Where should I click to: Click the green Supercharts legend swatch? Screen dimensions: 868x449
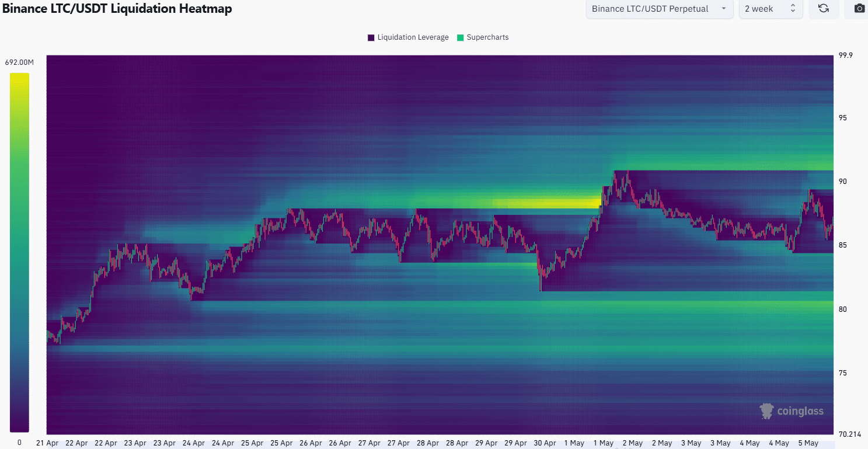point(460,37)
